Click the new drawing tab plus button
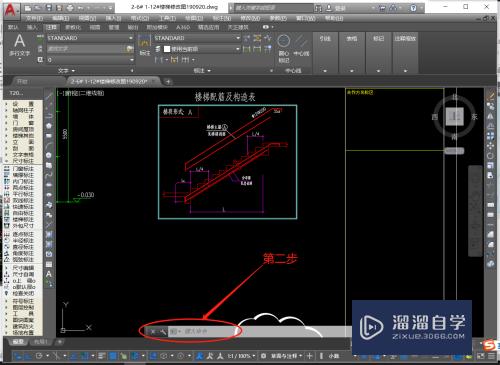The width and height of the screenshot is (500, 365). click(x=168, y=81)
